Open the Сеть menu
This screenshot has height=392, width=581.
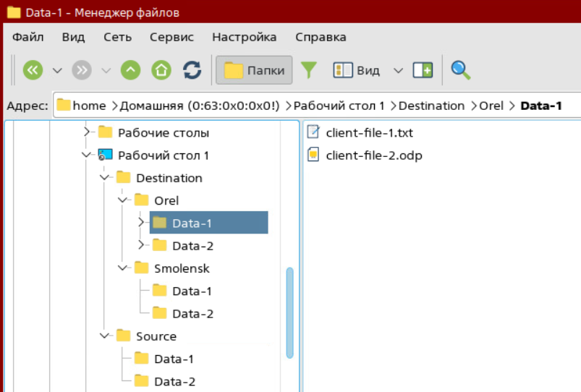(117, 37)
